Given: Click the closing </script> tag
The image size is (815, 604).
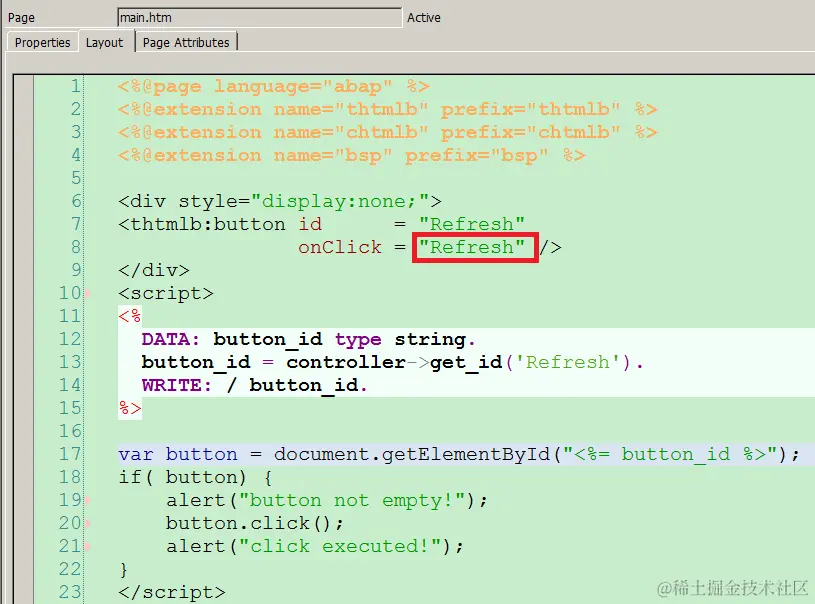Looking at the screenshot, I should (172, 592).
